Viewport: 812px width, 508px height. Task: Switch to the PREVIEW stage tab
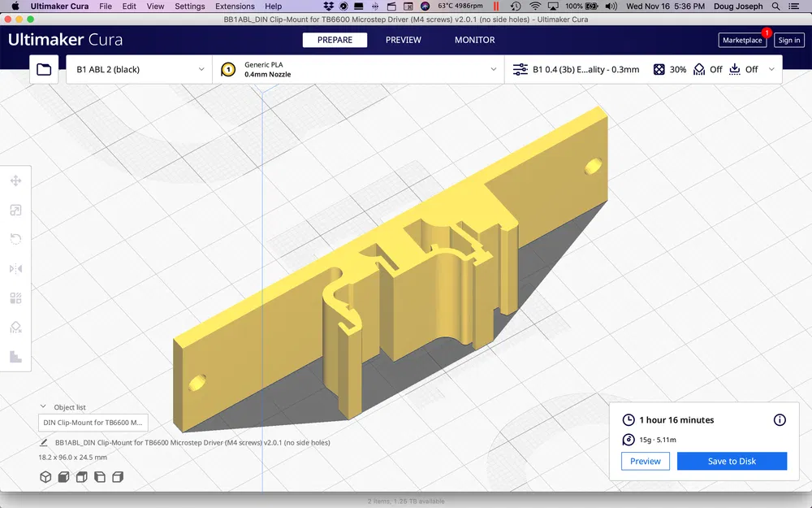(x=403, y=40)
